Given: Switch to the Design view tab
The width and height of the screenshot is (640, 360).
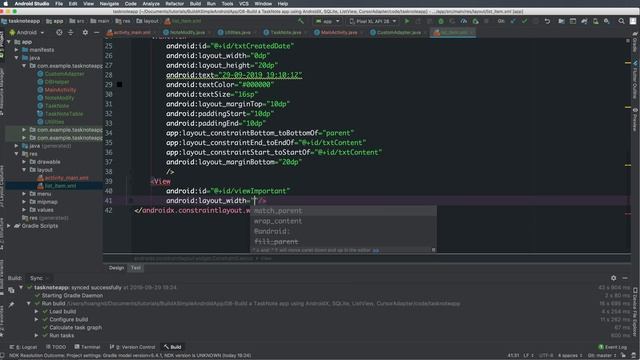Looking at the screenshot, I should point(116,268).
